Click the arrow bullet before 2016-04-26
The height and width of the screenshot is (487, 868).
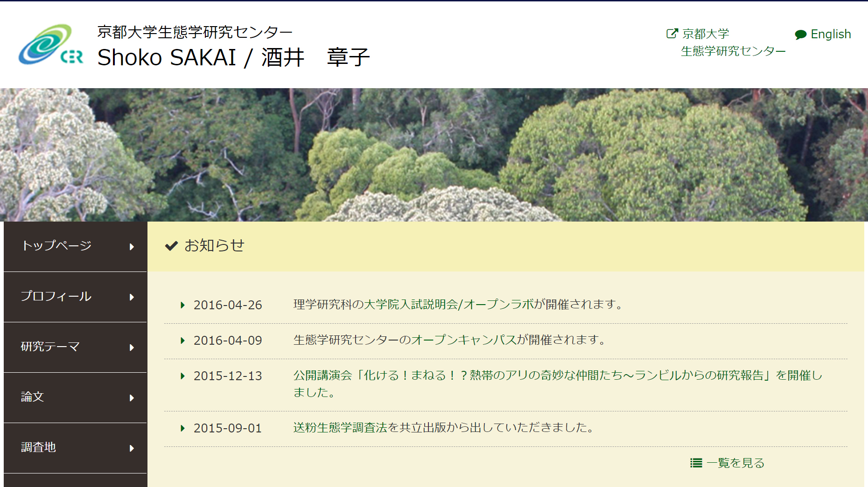point(183,305)
